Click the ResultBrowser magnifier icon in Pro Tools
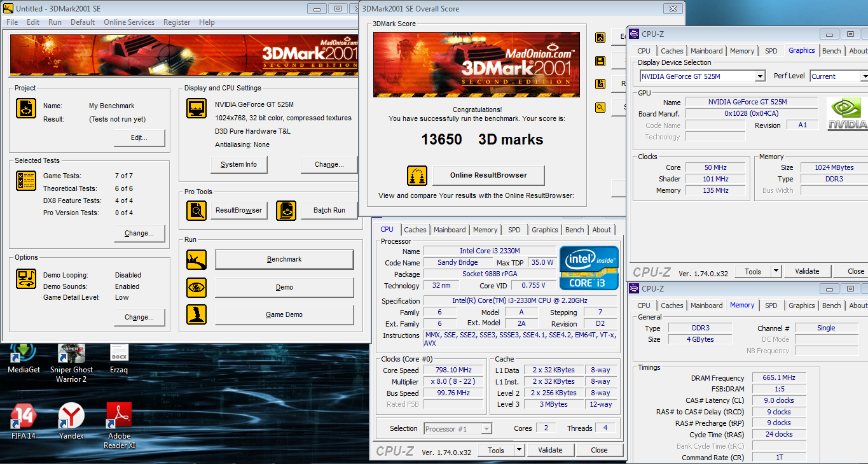This screenshot has width=868, height=464. [x=196, y=211]
